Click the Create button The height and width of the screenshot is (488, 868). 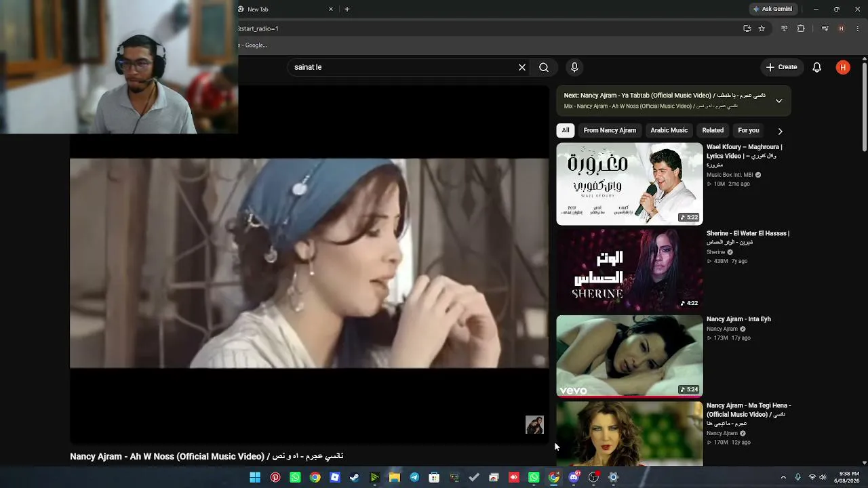781,67
